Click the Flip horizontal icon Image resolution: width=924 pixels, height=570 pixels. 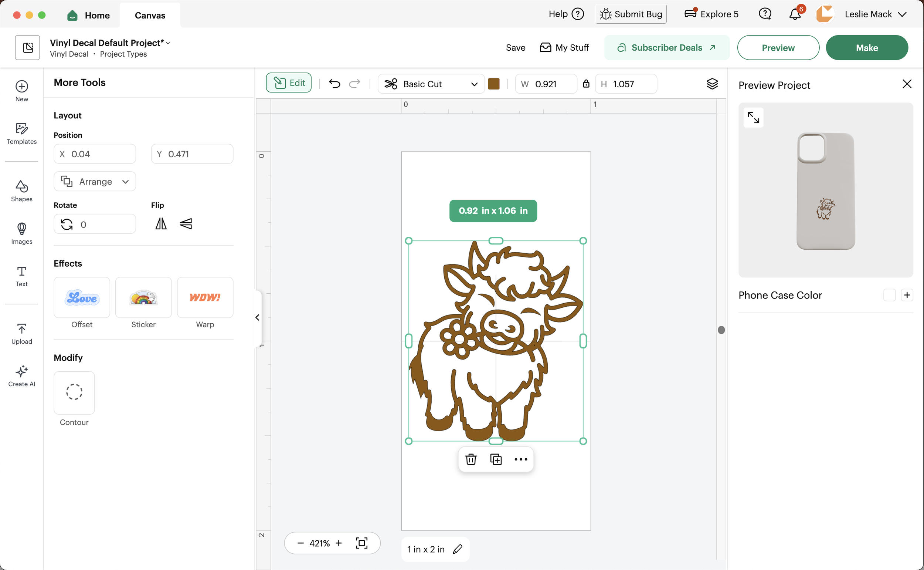(161, 224)
